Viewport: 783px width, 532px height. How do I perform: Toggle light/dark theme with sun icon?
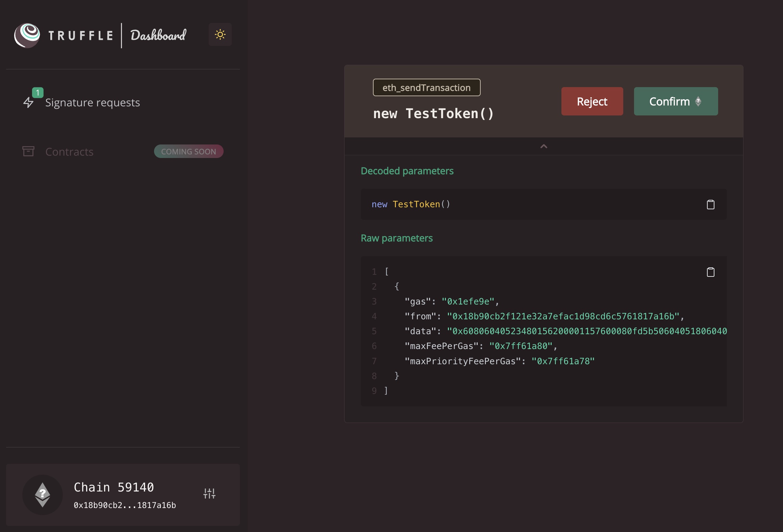(x=220, y=34)
